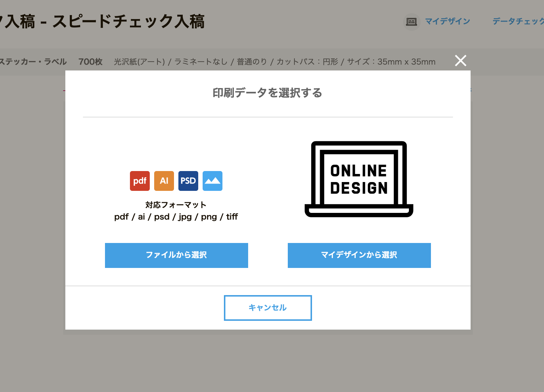Click the red pdf format icon
The image size is (544, 392).
[139, 181]
